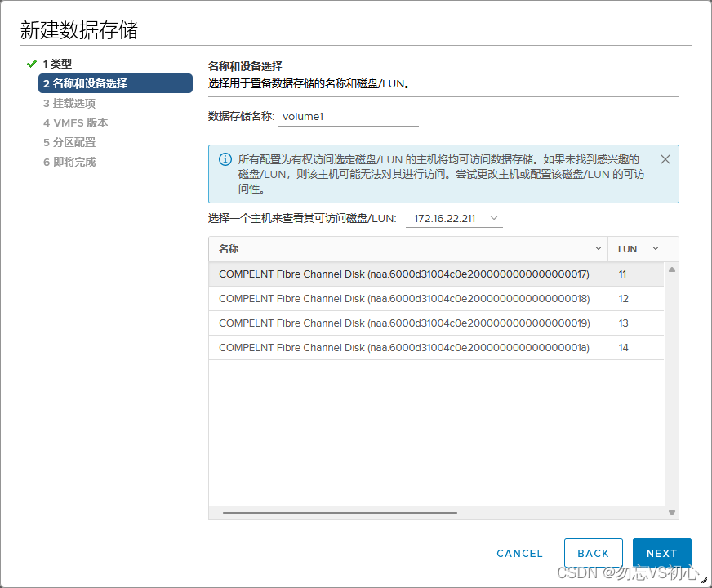Viewport: 712px width, 588px height.
Task: Select the COMPELNT disk ending in 018
Action: 403,299
